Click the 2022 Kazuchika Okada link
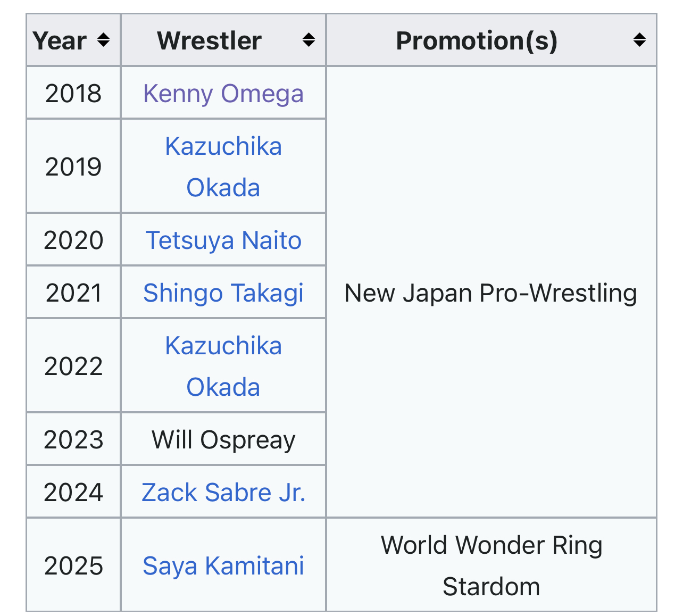 223,366
